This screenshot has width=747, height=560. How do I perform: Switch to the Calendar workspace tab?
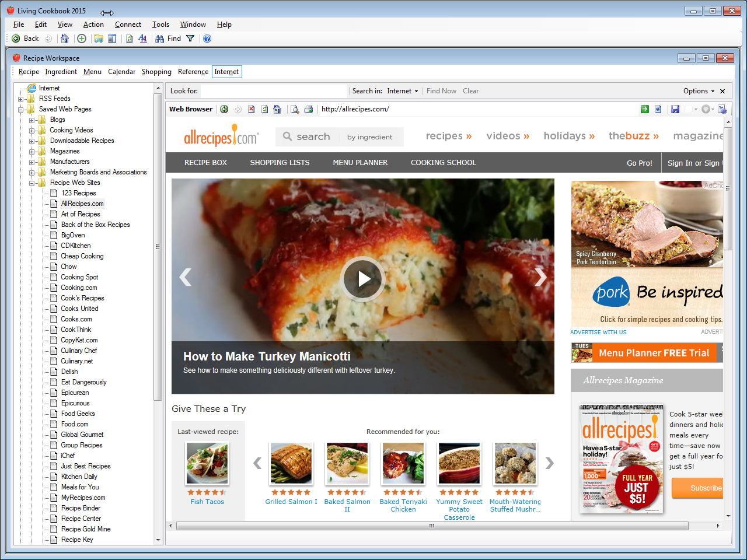[x=121, y=72]
